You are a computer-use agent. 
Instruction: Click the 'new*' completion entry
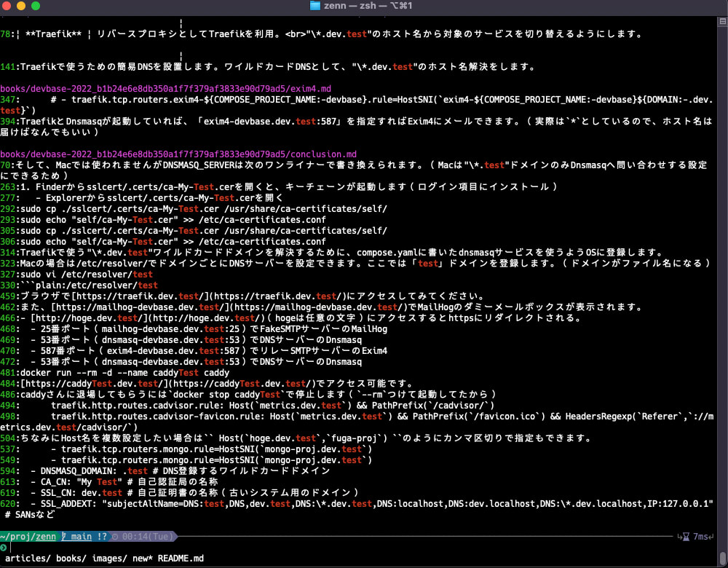143,559
